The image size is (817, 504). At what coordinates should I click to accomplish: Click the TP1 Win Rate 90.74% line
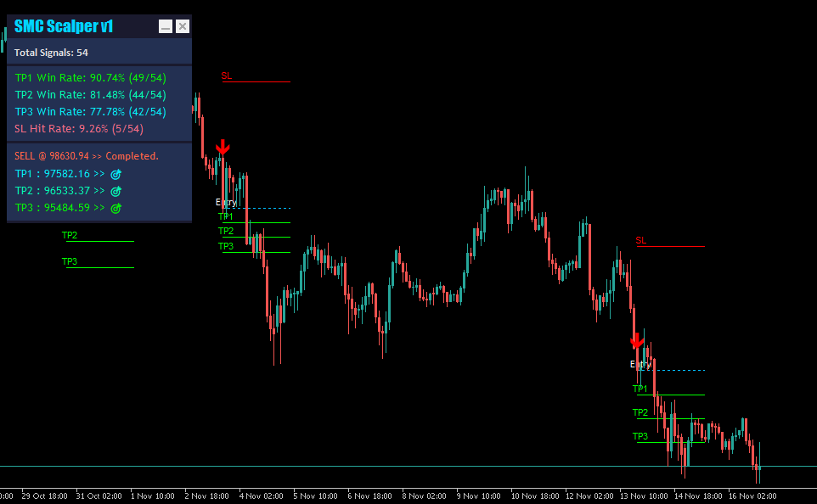[91, 77]
